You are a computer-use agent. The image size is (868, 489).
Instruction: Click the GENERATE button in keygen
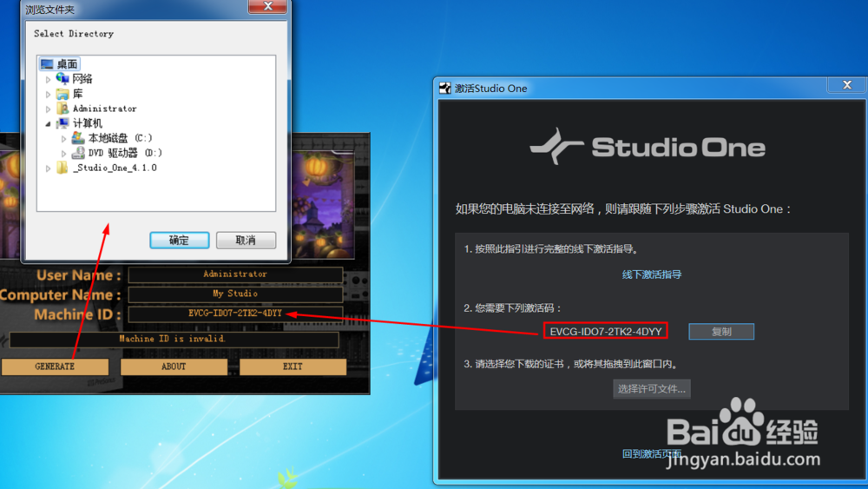(x=55, y=367)
